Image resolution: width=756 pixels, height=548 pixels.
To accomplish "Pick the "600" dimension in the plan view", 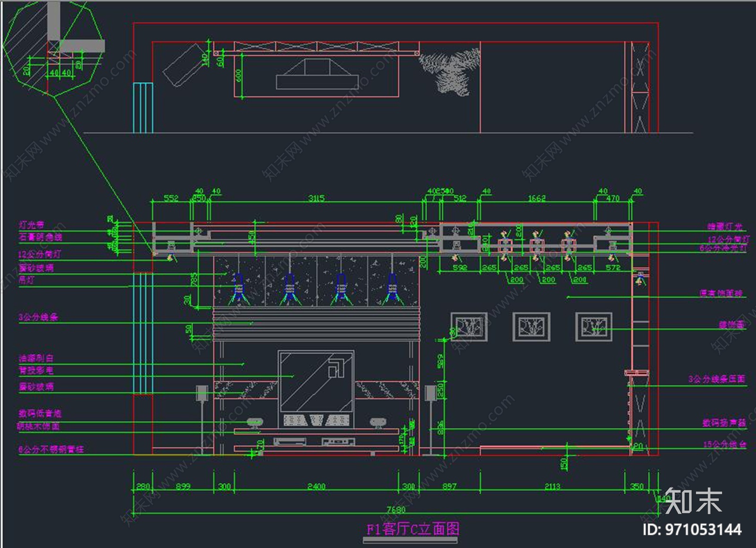I will coord(238,75).
